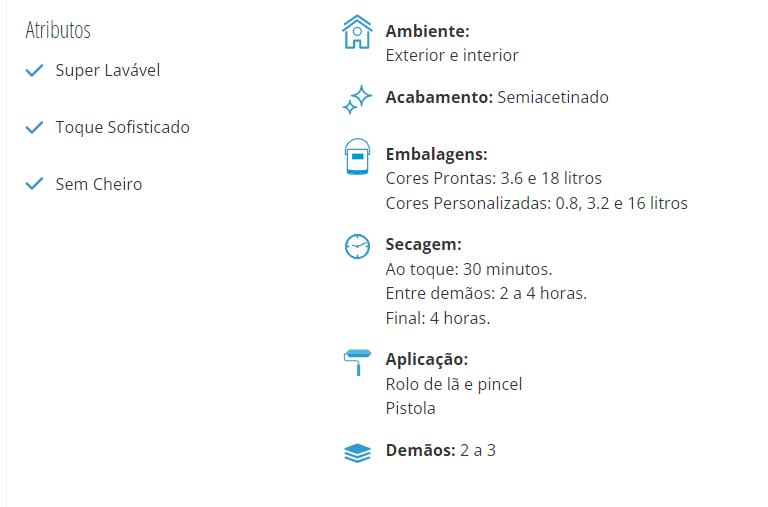Click the paint roller icon beside Aplicação
This screenshot has width=768, height=507.
[358, 362]
